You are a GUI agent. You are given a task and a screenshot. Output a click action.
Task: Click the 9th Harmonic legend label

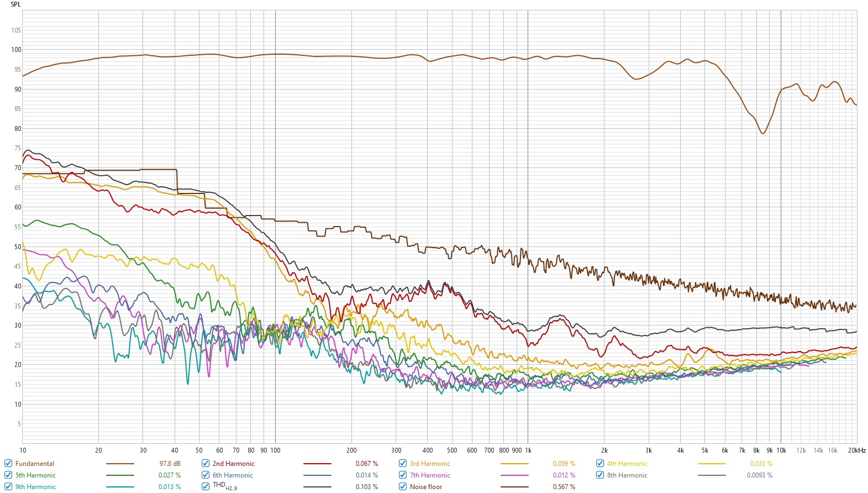point(35,487)
